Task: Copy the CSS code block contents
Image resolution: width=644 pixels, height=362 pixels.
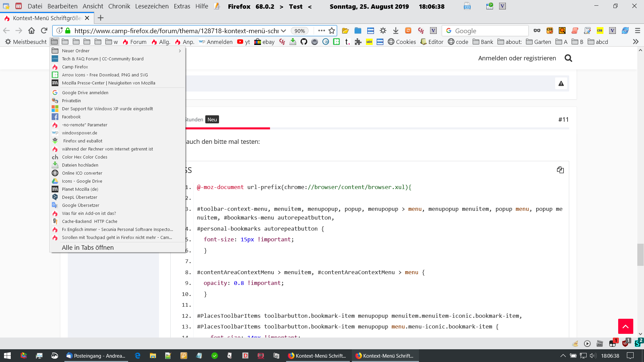Action: pos(560,170)
